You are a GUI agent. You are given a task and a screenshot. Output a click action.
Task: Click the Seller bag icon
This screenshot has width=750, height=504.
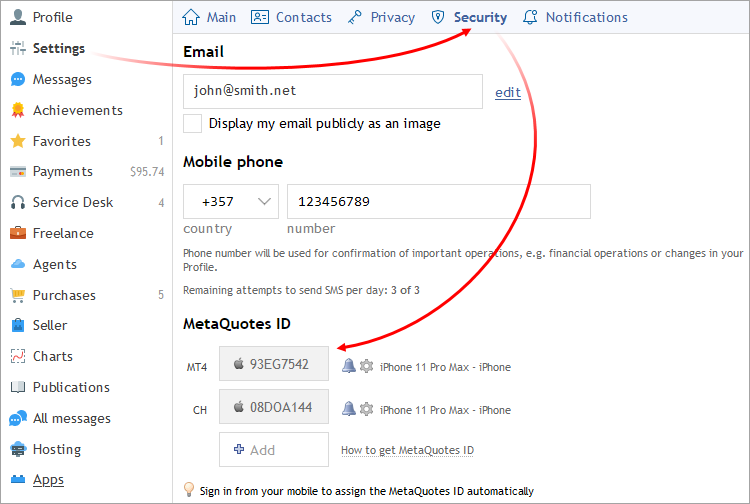click(18, 325)
